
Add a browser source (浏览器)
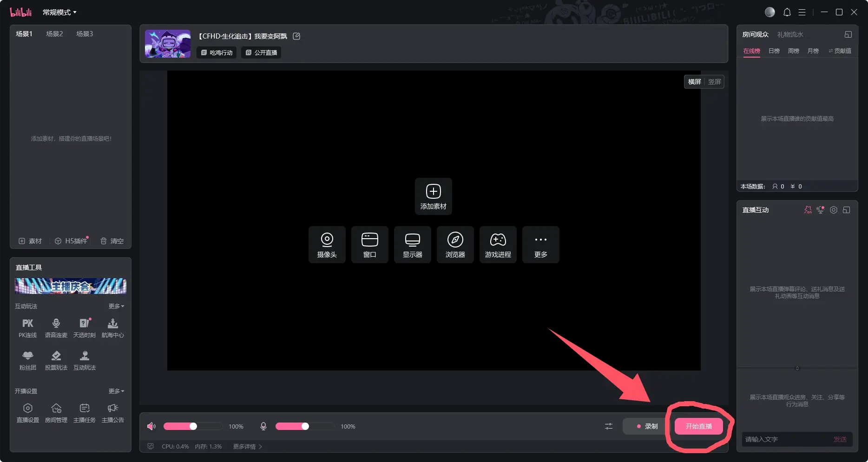click(455, 245)
